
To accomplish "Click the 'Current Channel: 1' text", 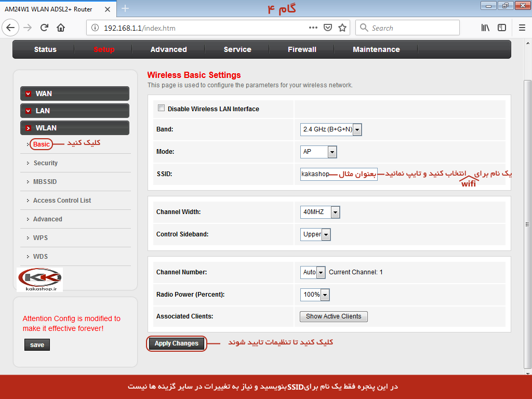I will click(355, 272).
